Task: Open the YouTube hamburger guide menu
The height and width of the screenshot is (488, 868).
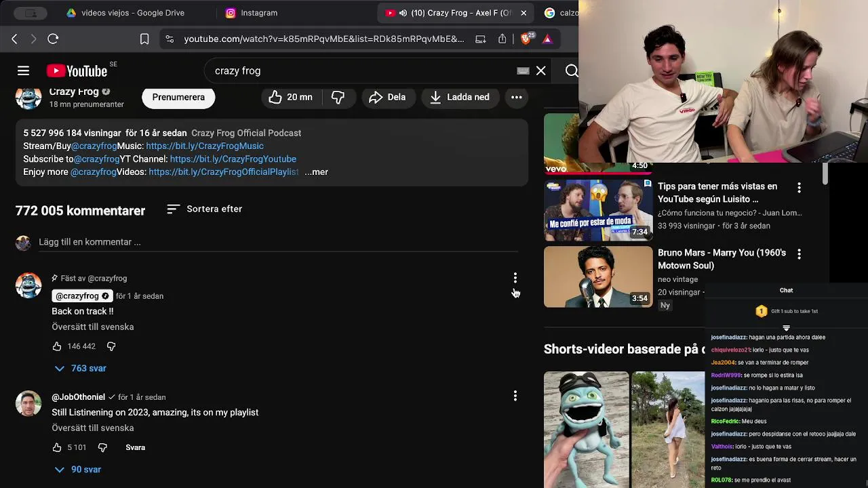Action: click(23, 70)
